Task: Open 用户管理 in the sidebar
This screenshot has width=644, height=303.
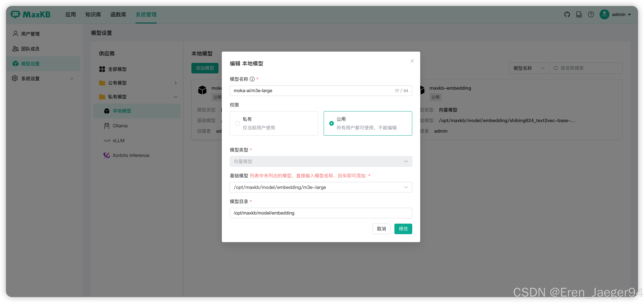Action: pos(43,34)
